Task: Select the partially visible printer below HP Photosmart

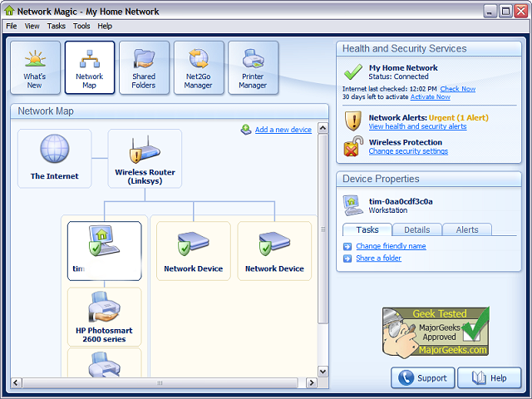Action: coord(104,364)
